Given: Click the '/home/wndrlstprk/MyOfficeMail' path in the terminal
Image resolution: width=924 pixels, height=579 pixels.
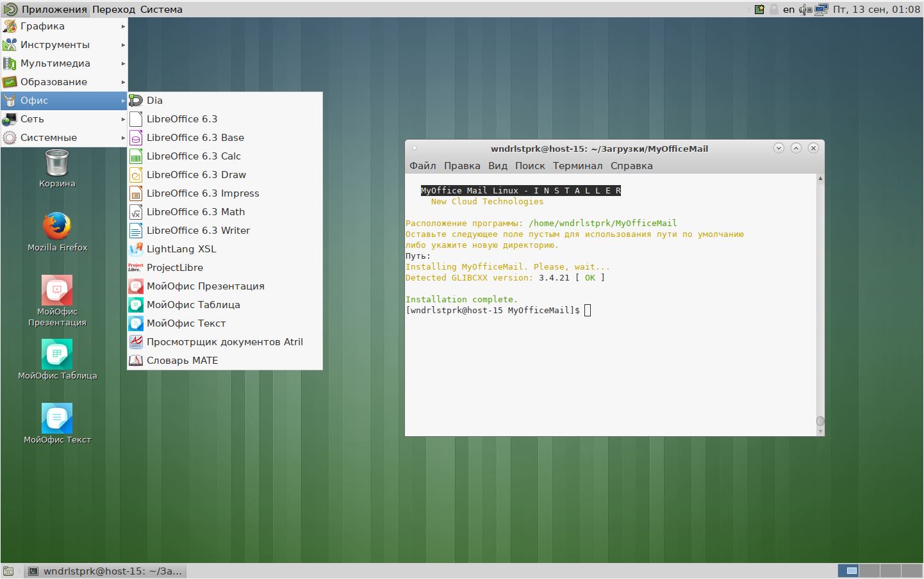Looking at the screenshot, I should tap(603, 224).
